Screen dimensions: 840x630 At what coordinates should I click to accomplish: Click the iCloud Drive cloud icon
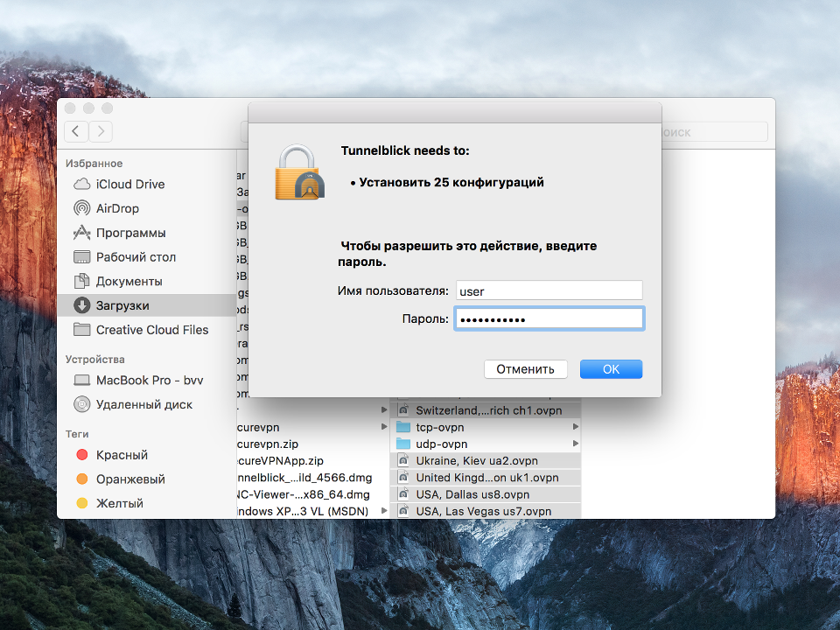coord(82,185)
